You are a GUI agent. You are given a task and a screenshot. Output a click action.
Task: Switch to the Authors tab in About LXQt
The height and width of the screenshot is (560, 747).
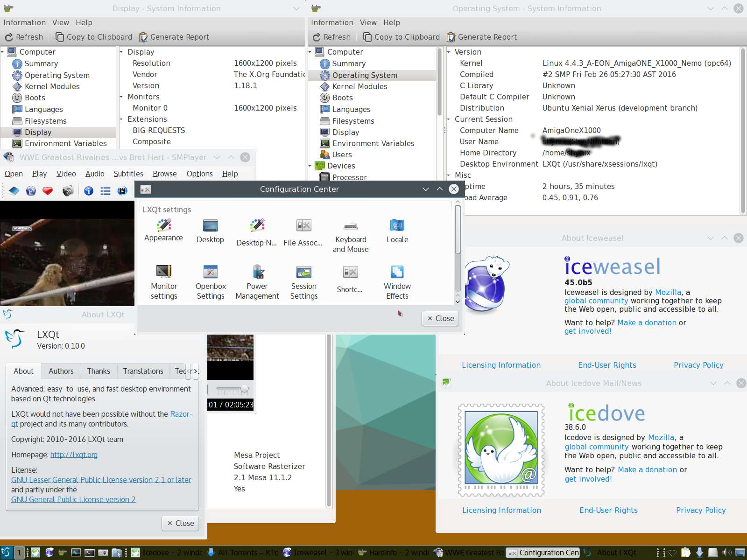61,371
